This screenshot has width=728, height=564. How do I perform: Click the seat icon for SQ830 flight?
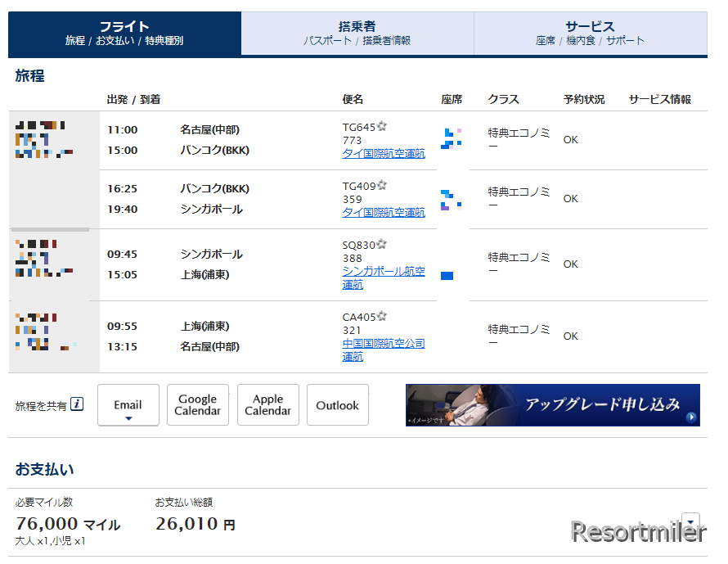point(447,276)
